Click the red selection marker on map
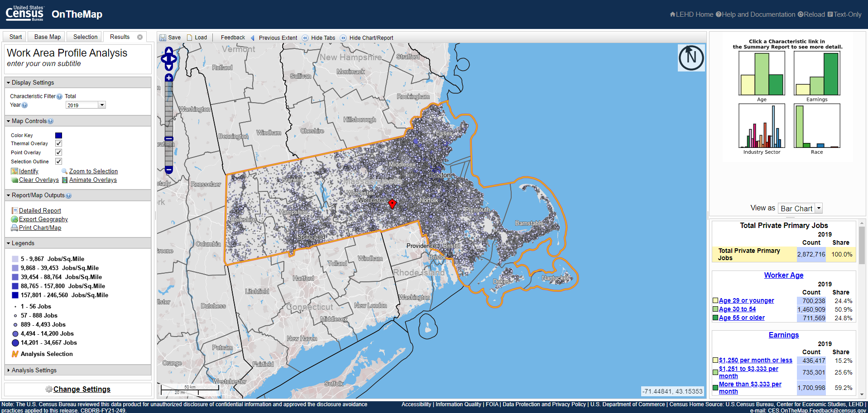The width and height of the screenshot is (868, 413). coord(393,204)
